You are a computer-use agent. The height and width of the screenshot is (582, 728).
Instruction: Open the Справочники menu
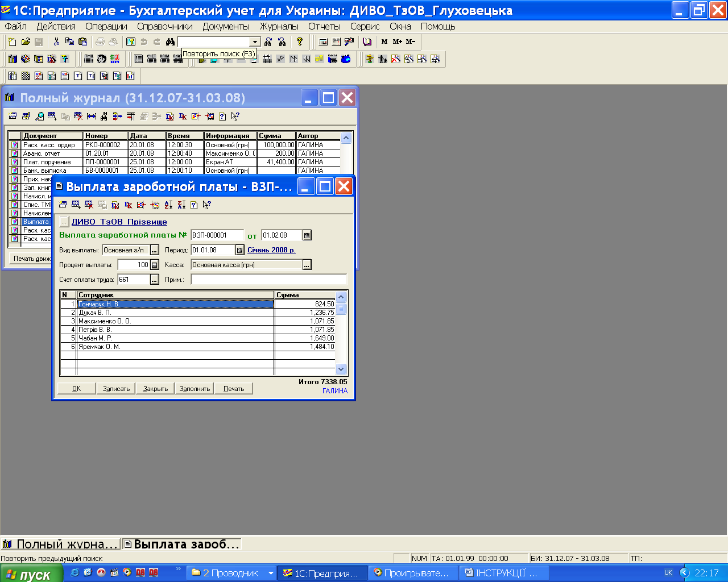165,26
